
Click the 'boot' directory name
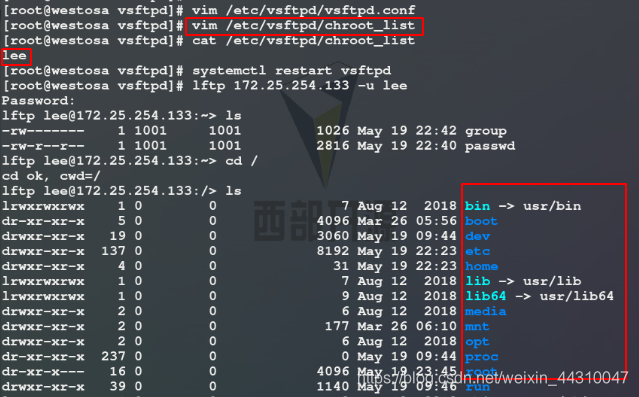coord(481,221)
